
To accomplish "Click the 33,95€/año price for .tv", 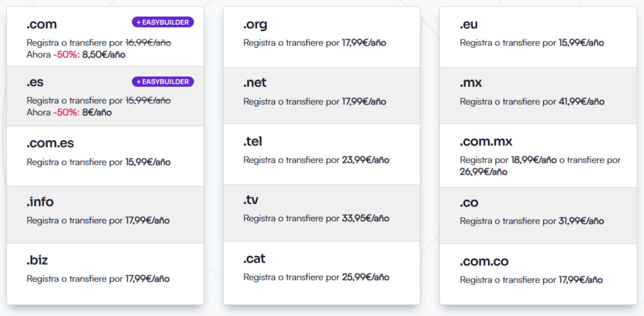I will tap(365, 218).
